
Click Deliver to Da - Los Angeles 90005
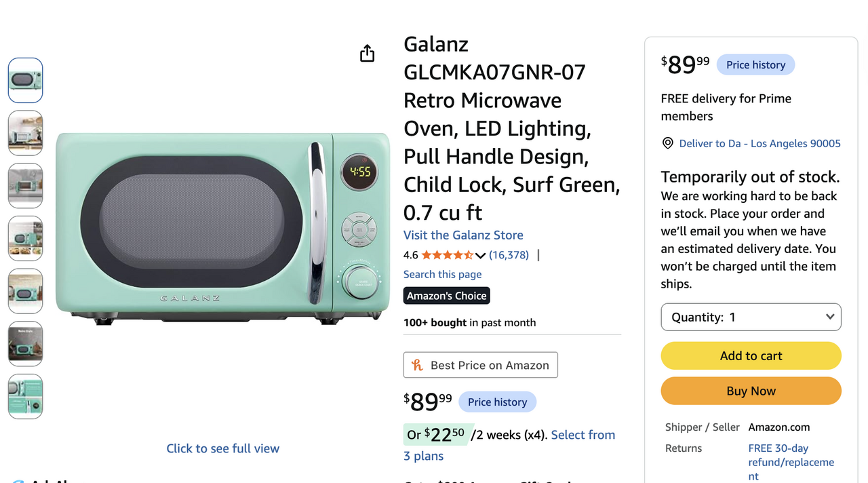(759, 143)
